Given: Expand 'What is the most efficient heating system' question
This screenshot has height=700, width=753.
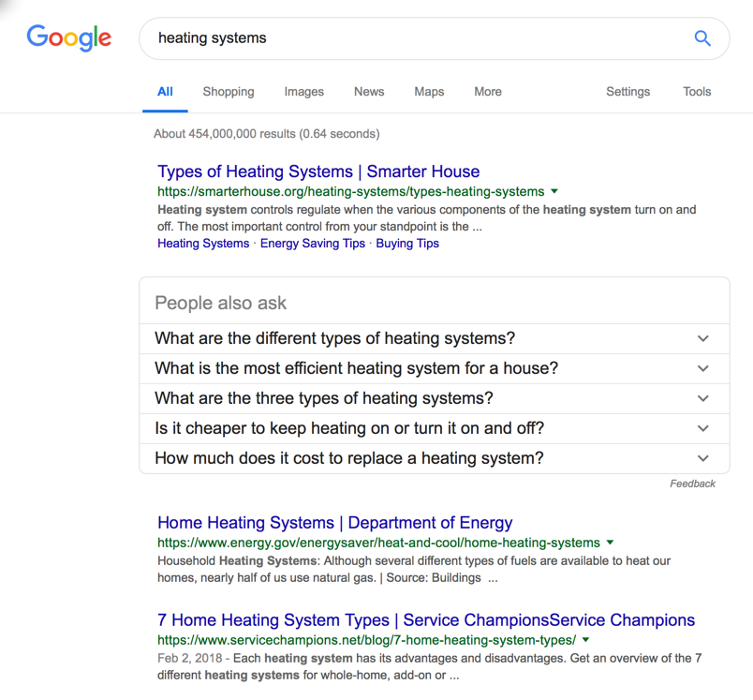Looking at the screenshot, I should (x=435, y=368).
